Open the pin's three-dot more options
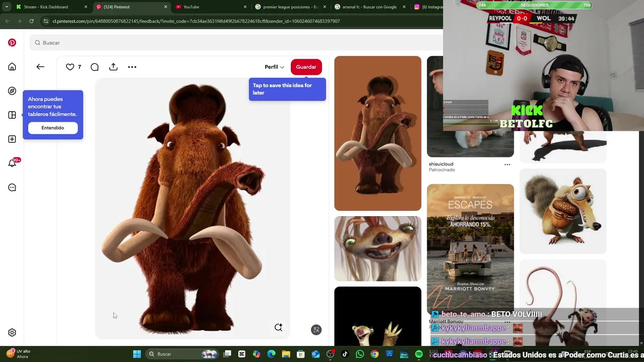The height and width of the screenshot is (362, 644). coord(132,67)
